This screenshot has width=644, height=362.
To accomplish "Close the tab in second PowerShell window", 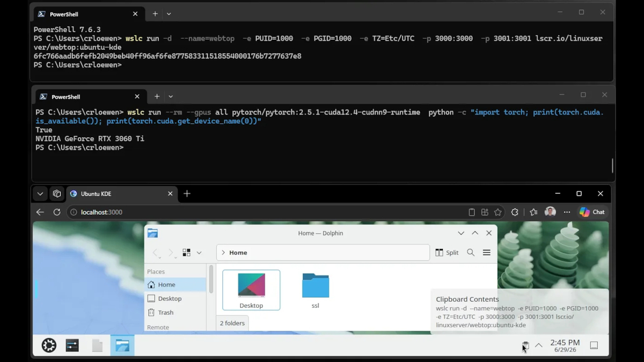I will [x=137, y=97].
